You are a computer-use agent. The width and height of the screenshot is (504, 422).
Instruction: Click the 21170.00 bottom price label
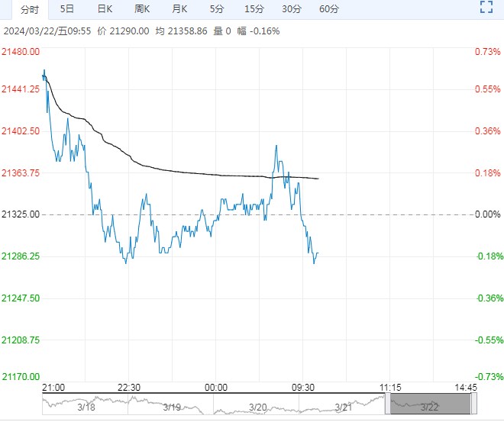coord(21,376)
